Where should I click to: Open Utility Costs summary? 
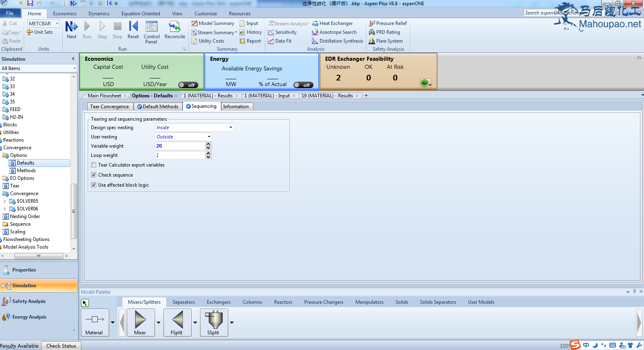208,41
